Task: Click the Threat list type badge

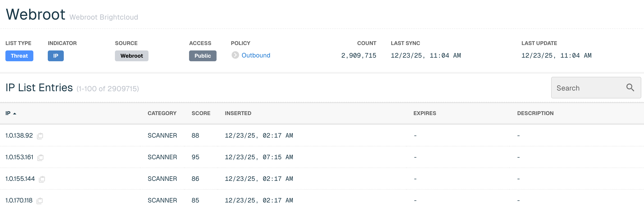Action: coord(19,56)
